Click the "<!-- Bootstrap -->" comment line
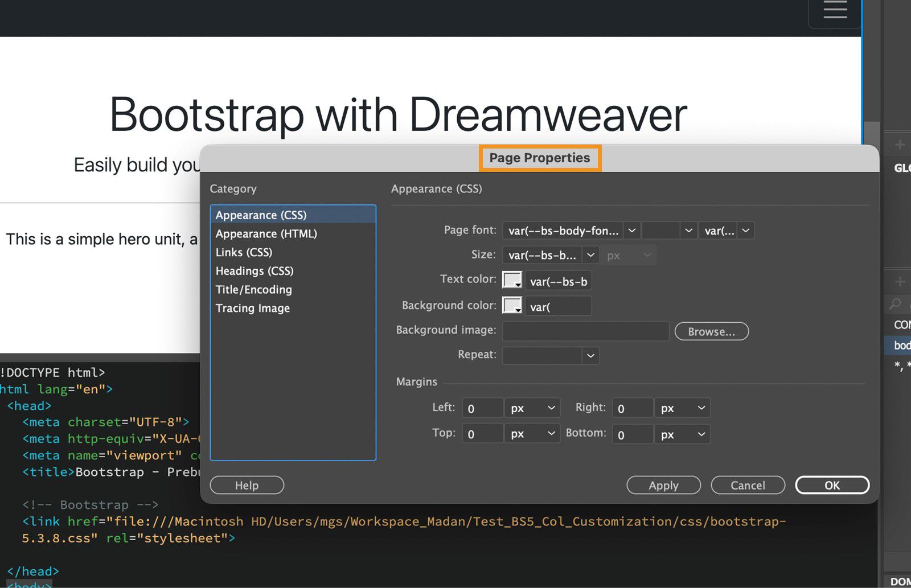The width and height of the screenshot is (911, 588). (x=90, y=505)
